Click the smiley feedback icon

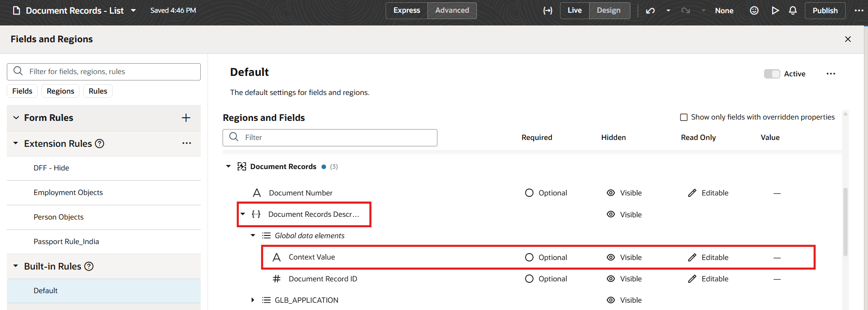tap(754, 10)
